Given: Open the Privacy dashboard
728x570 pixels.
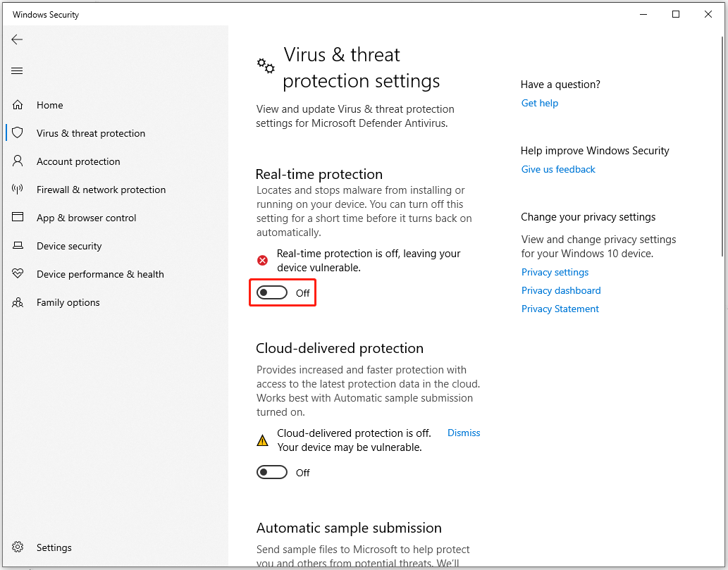Looking at the screenshot, I should click(561, 290).
